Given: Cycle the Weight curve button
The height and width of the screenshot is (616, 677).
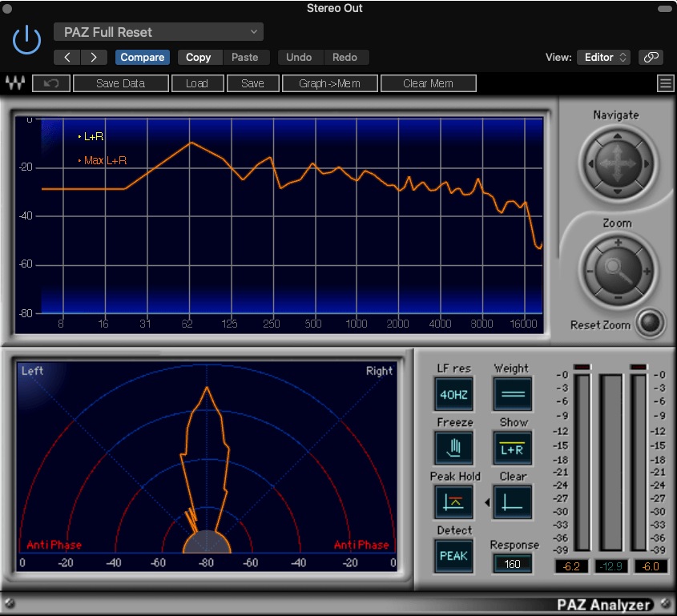Looking at the screenshot, I should [513, 394].
